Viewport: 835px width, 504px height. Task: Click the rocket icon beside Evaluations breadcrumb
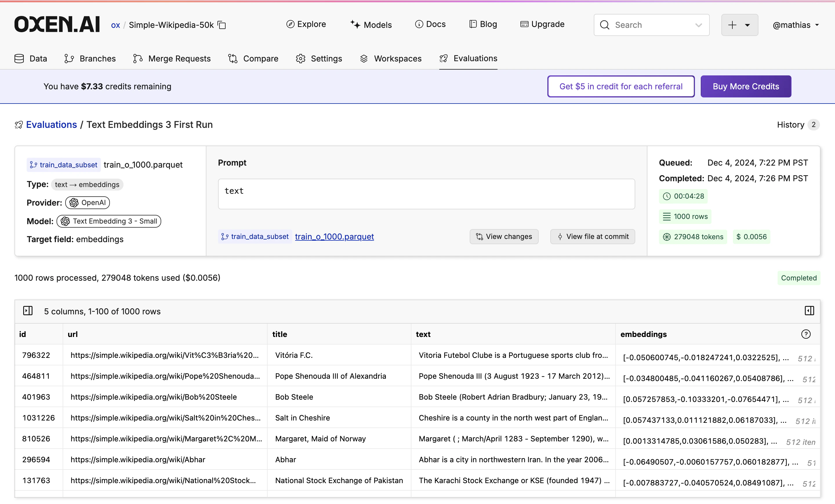(x=19, y=125)
